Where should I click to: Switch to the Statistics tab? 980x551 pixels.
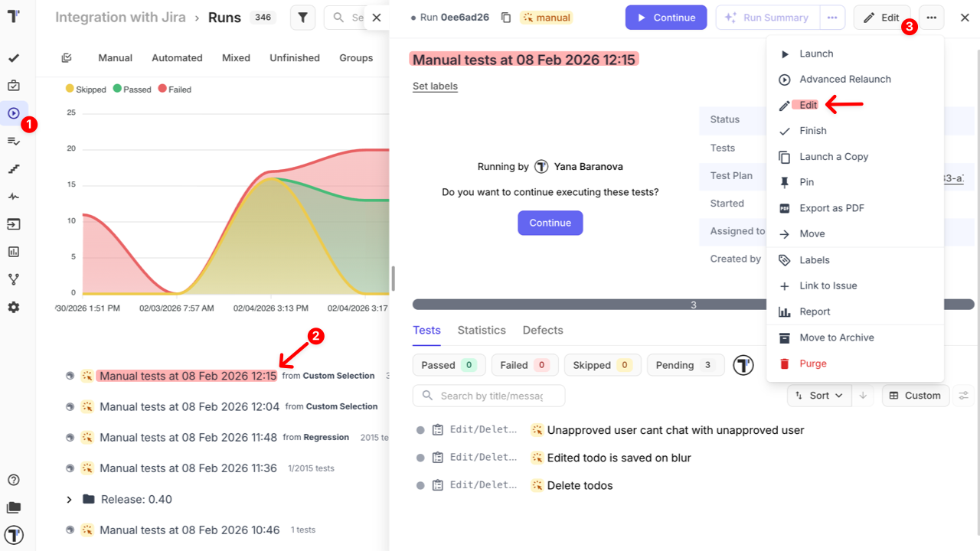482,331
